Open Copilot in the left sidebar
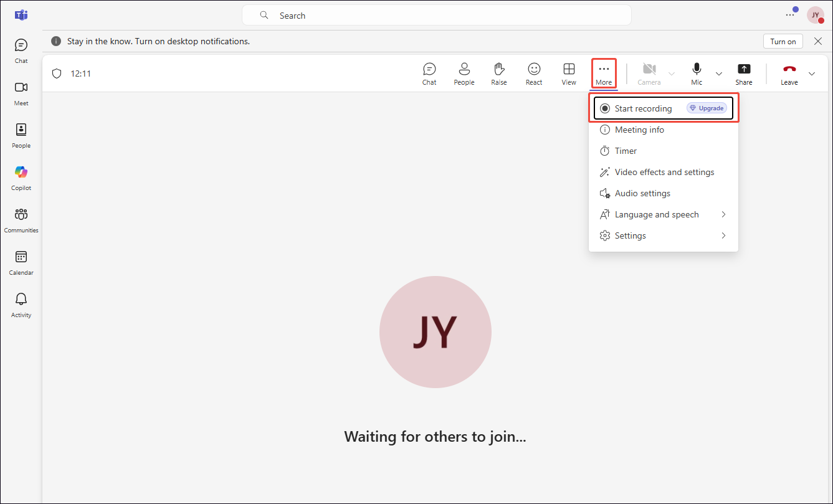The image size is (833, 504). click(21, 177)
